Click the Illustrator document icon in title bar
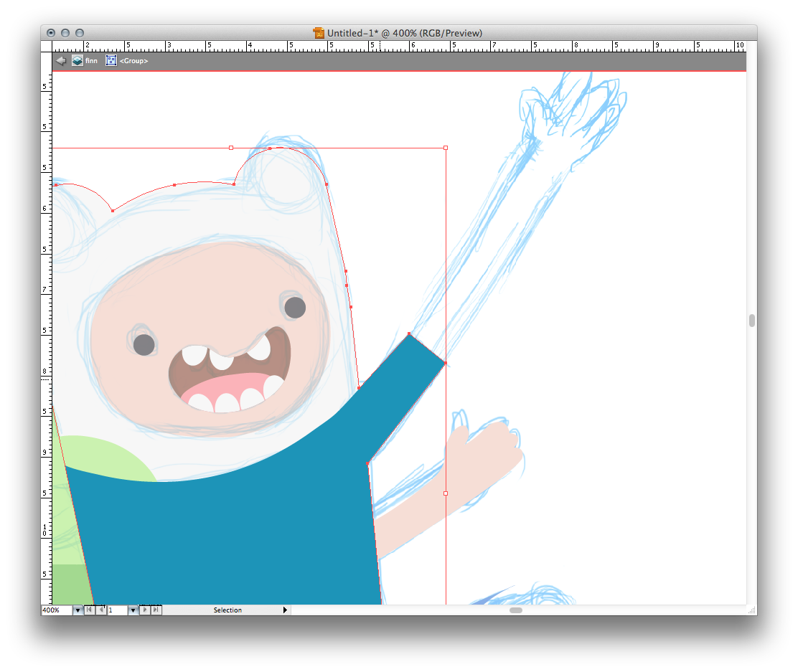This screenshot has height=672, width=798. point(319,33)
